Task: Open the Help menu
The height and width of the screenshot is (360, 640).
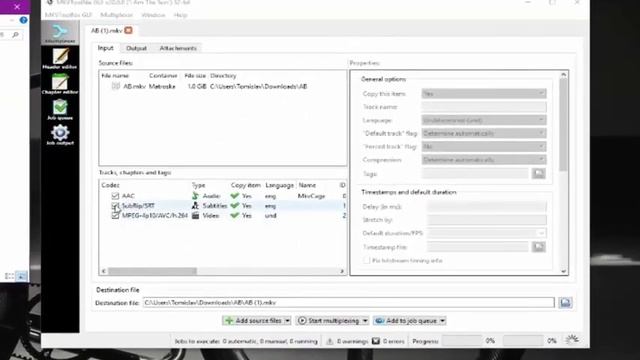Action: coord(180,15)
